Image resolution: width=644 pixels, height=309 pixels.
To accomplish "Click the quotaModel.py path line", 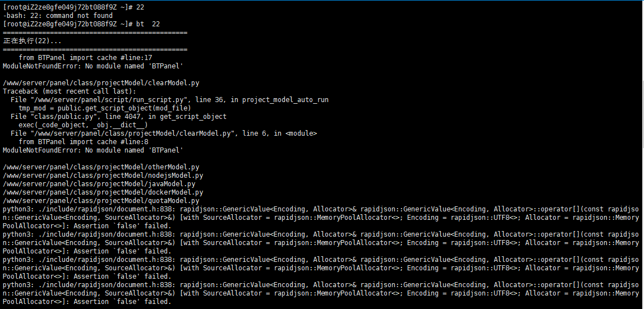I will [x=101, y=201].
